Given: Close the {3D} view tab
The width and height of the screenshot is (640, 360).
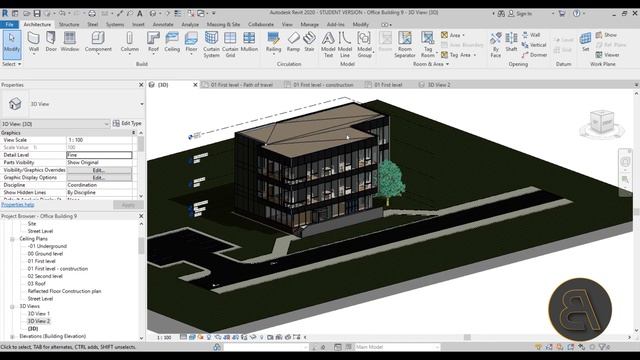Looking at the screenshot, I should click(195, 85).
